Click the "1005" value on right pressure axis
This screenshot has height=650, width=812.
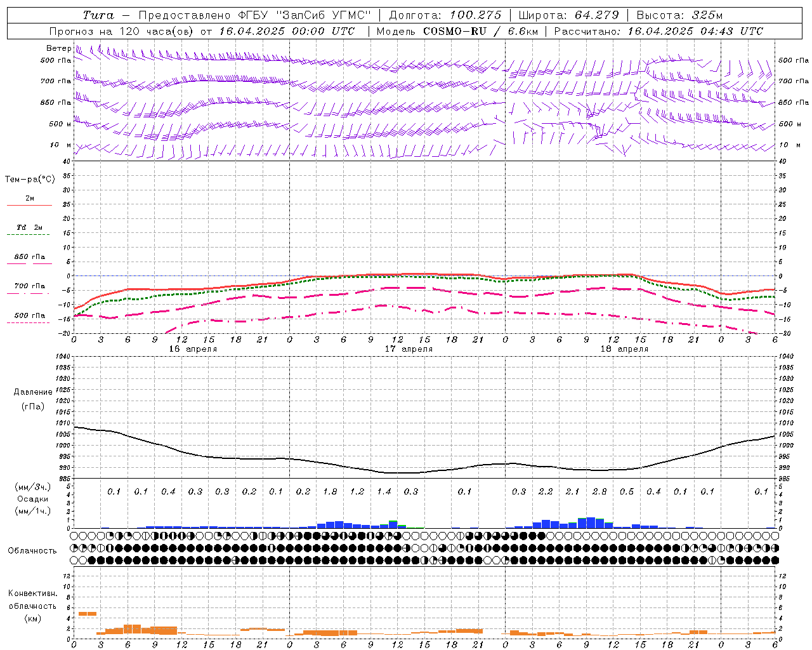786,434
